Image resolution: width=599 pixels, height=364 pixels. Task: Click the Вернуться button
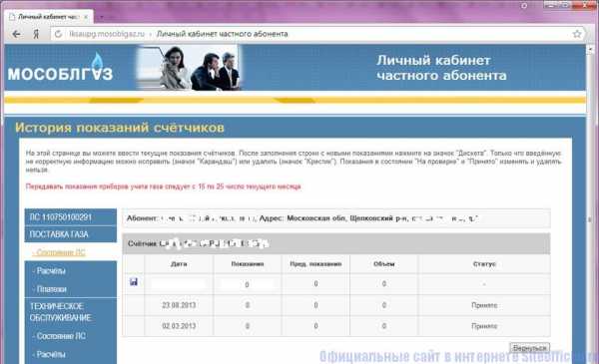pos(529,348)
